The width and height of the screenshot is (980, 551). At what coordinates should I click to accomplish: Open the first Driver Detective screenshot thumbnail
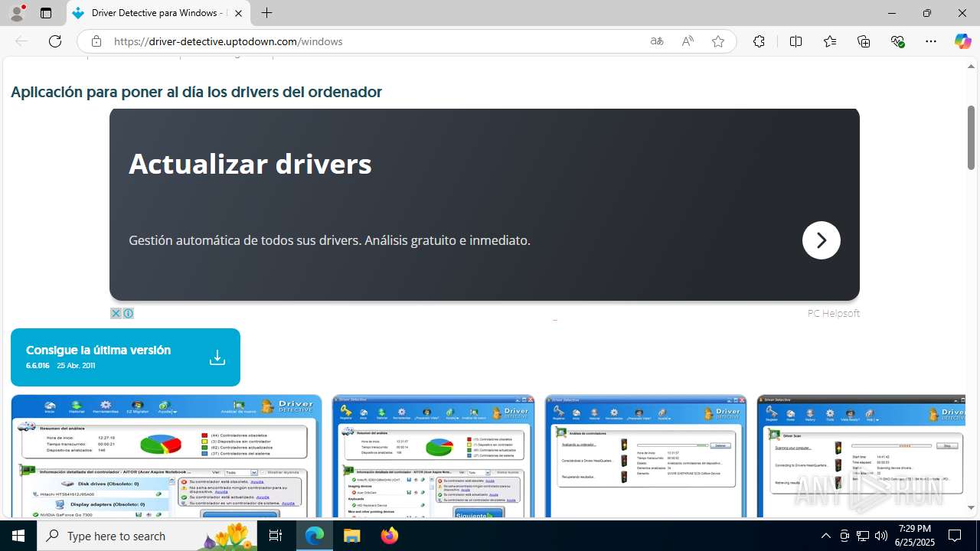pos(166,456)
